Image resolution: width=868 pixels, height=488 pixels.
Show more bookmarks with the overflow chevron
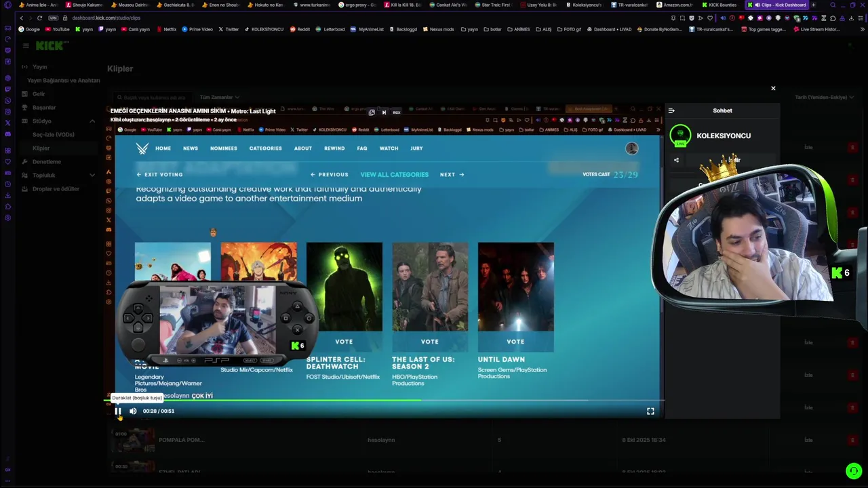(x=863, y=29)
